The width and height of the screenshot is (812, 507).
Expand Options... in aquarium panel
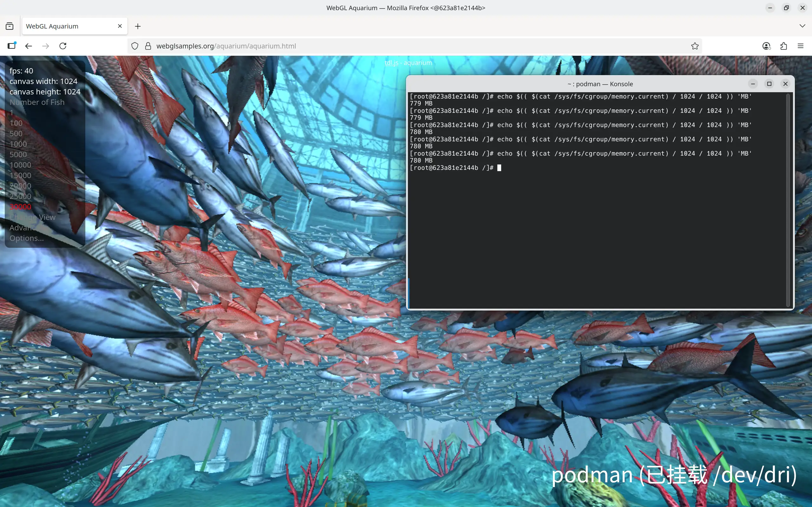(x=27, y=238)
